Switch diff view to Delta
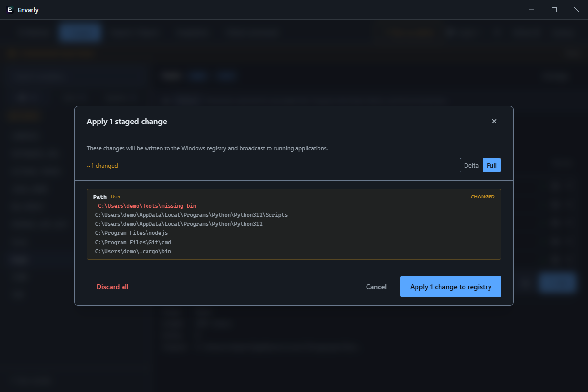Screen dimensions: 588x392 (x=471, y=165)
